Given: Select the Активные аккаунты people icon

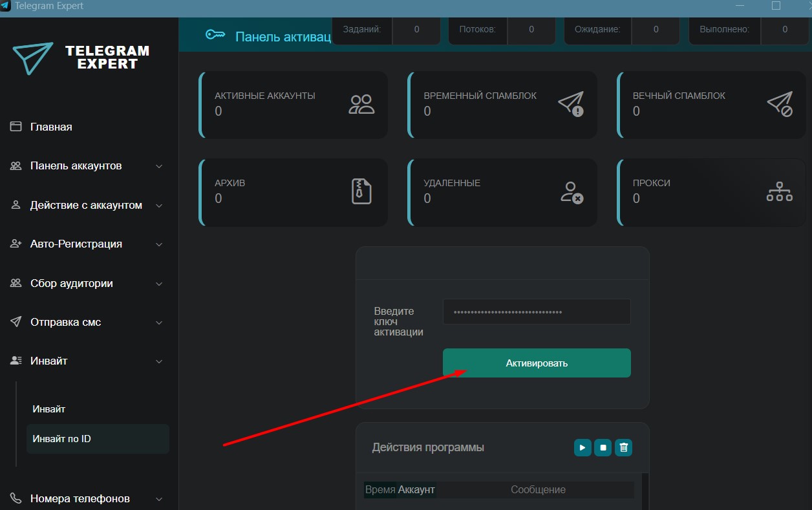Looking at the screenshot, I should (361, 105).
